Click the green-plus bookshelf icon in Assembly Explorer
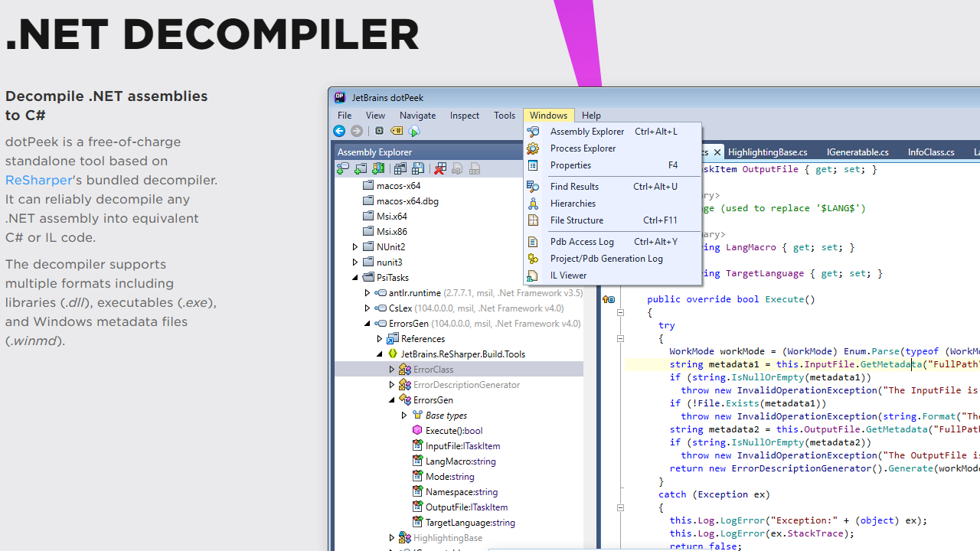Image resolution: width=980 pixels, height=551 pixels. coord(378,169)
